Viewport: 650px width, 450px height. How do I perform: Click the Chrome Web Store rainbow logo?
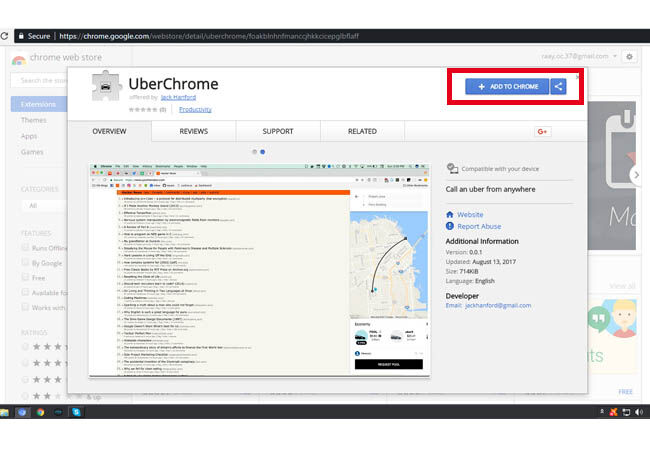(x=18, y=60)
